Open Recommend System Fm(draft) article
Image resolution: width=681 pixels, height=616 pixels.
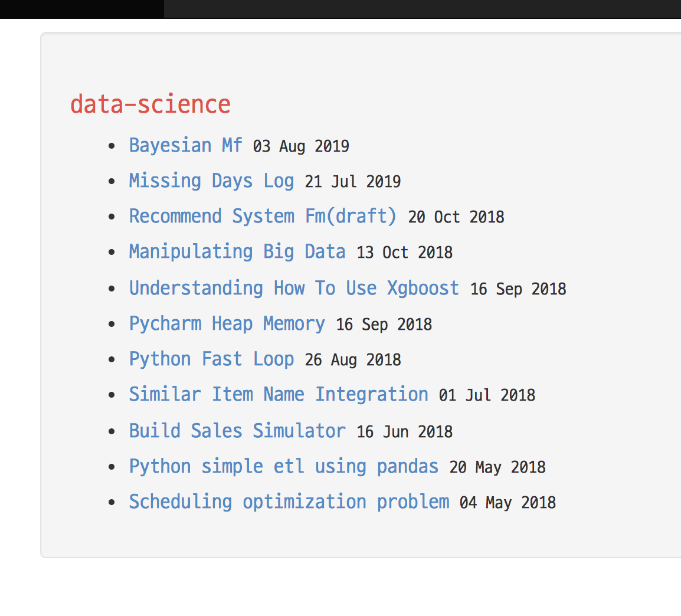pyautogui.click(x=263, y=216)
